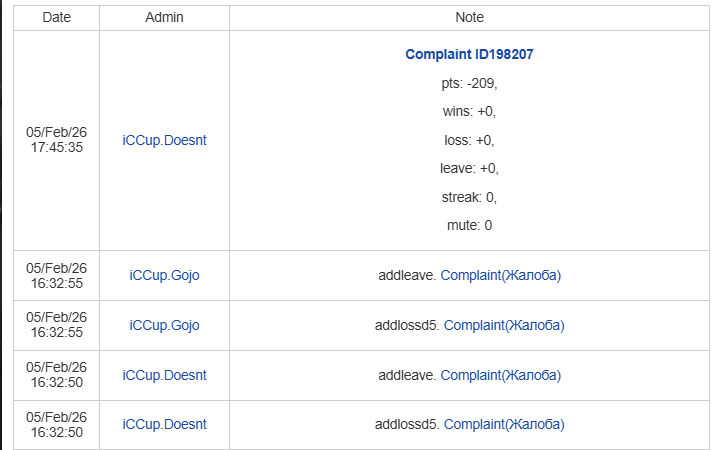Screen dimensions: 712x450
Task: Click iCCup.Gojo in the addleave row
Action: (x=164, y=275)
